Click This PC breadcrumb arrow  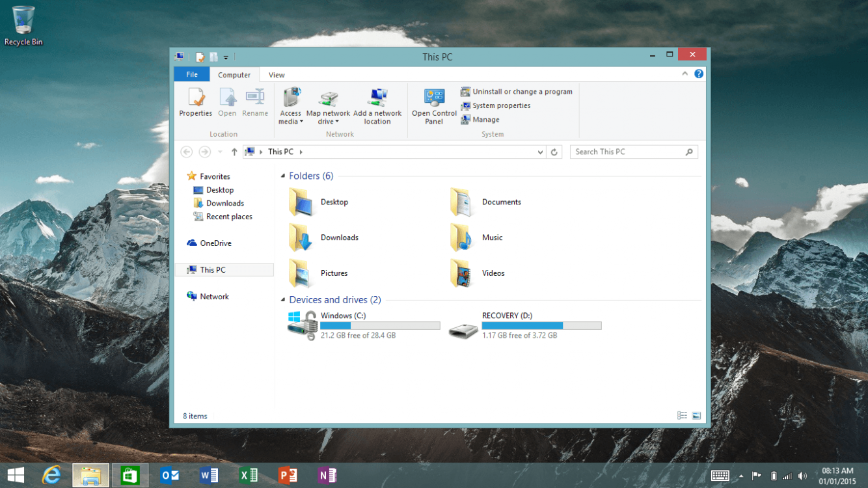tap(301, 152)
